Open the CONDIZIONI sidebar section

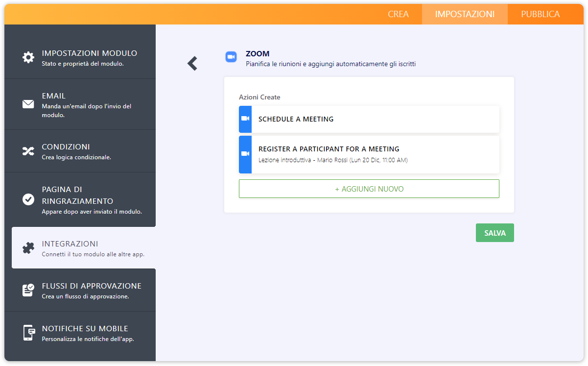[80, 151]
